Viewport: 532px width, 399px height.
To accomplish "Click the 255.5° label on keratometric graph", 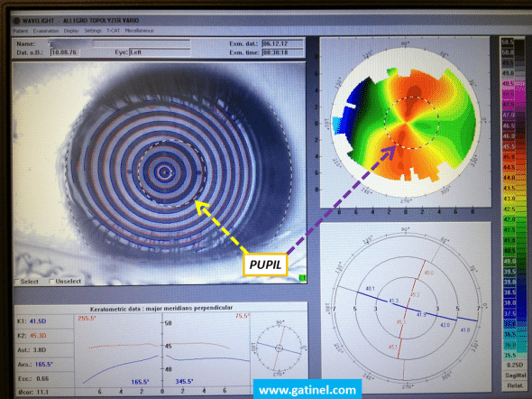I will point(87,318).
